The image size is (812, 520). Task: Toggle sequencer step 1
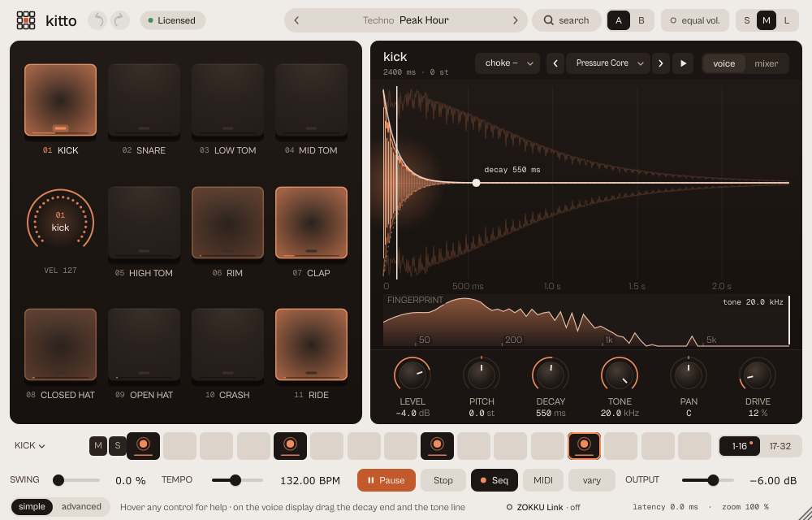144,446
